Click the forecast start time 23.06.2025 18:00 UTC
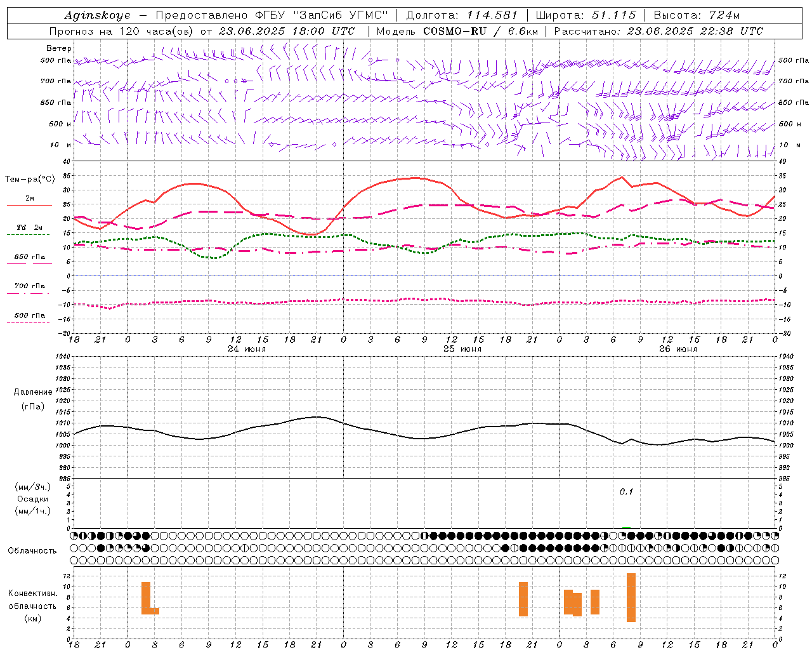Viewport: 812px width, 650px height. (287, 31)
